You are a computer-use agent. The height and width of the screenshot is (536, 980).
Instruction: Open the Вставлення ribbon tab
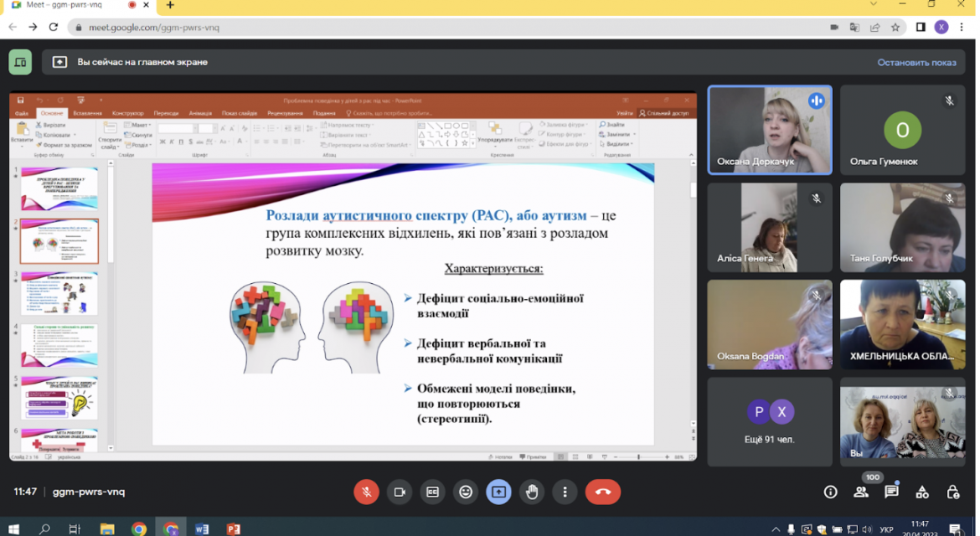click(87, 113)
